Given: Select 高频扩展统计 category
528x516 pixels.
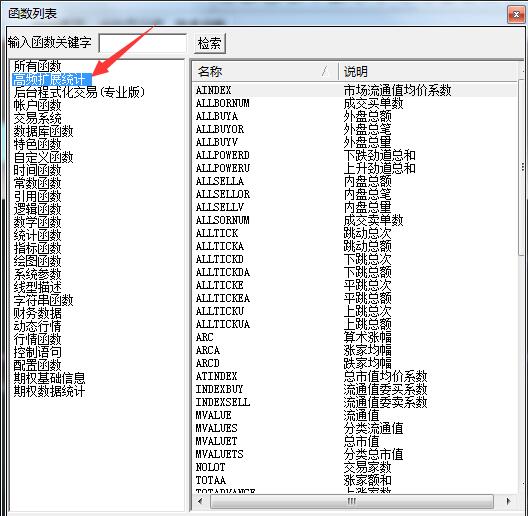Looking at the screenshot, I should point(52,79).
